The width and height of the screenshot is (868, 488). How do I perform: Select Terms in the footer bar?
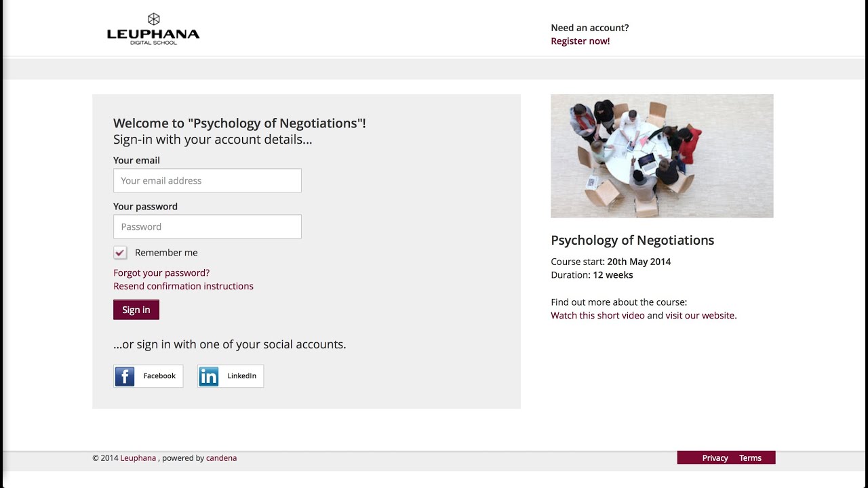[750, 458]
